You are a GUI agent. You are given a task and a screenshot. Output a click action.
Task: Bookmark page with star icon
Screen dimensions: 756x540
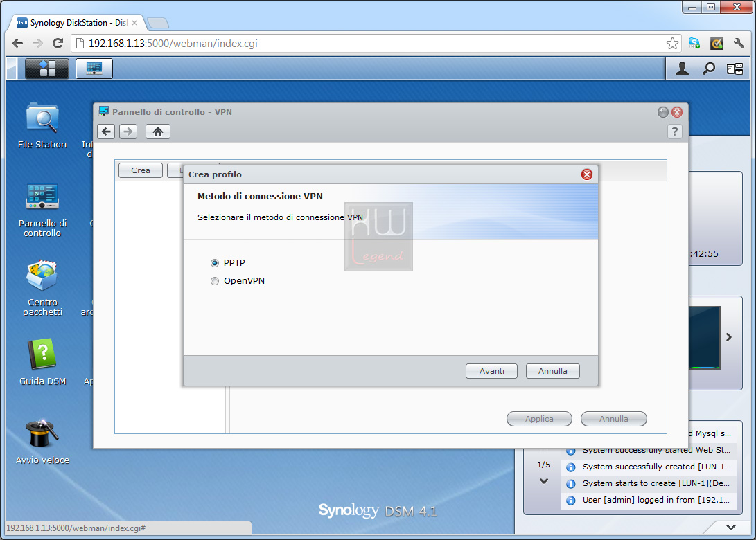672,44
